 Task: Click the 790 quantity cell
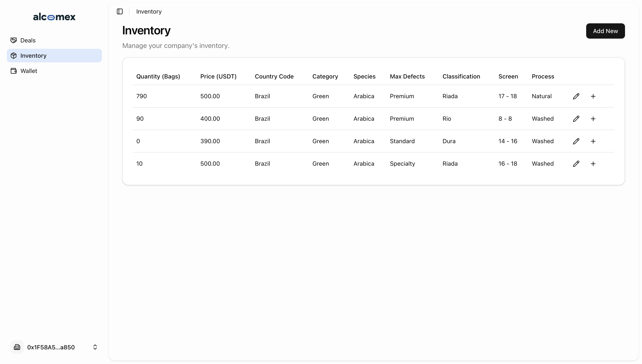pos(141,96)
